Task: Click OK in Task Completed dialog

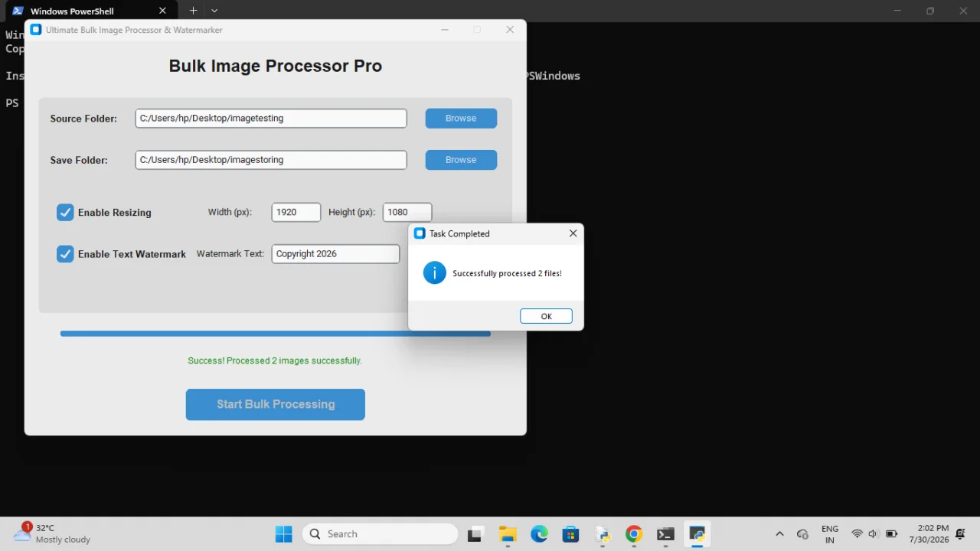Action: click(546, 316)
